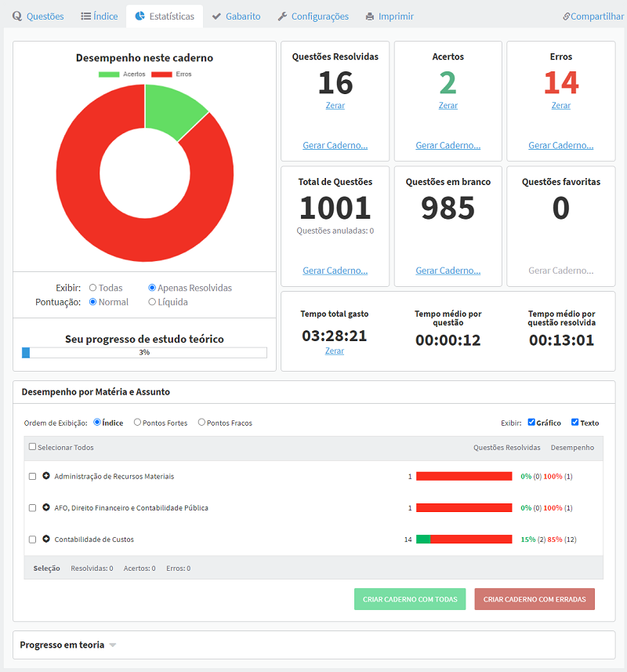Image resolution: width=627 pixels, height=672 pixels.
Task: Click the Questões anuladas: 0 text
Action: [x=335, y=231]
